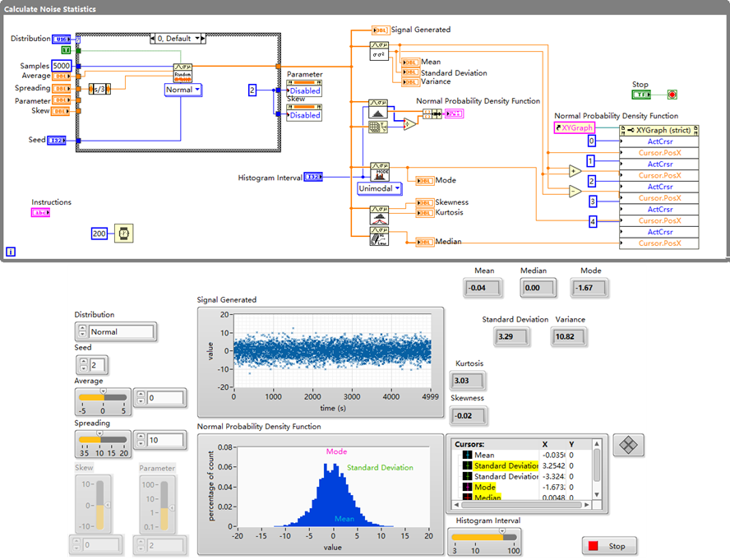
Task: Toggle the front panel Stop button
Action: 609,546
